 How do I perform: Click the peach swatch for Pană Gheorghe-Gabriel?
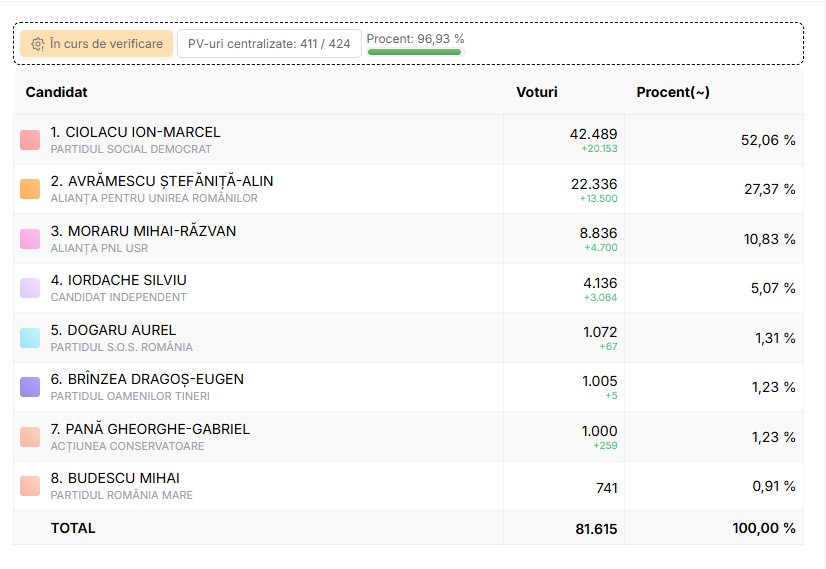coord(30,437)
